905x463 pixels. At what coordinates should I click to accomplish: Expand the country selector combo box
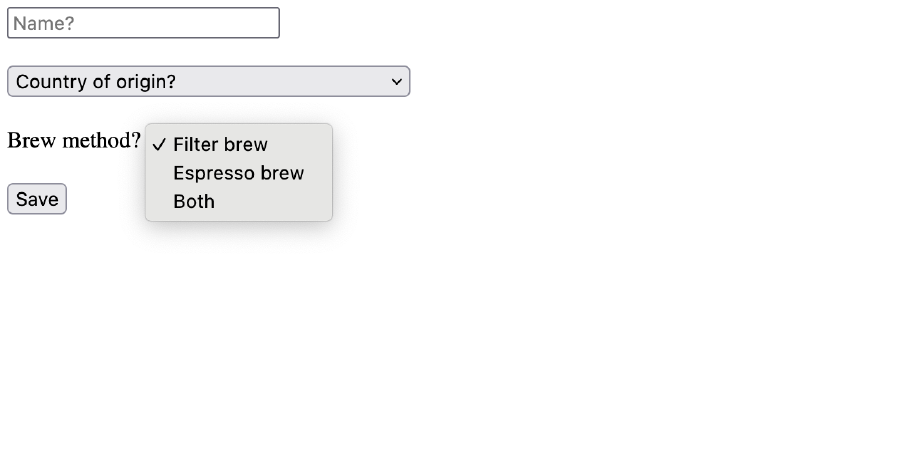(208, 81)
